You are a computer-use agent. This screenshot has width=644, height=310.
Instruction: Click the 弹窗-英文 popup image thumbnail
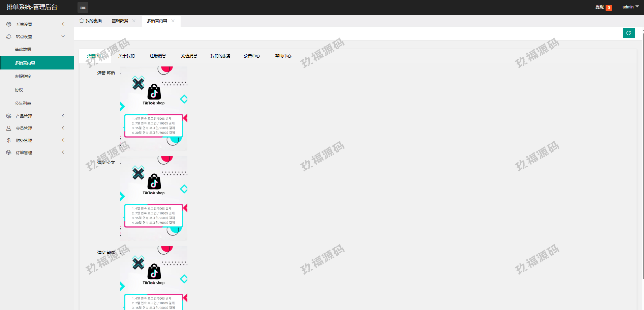click(x=154, y=198)
